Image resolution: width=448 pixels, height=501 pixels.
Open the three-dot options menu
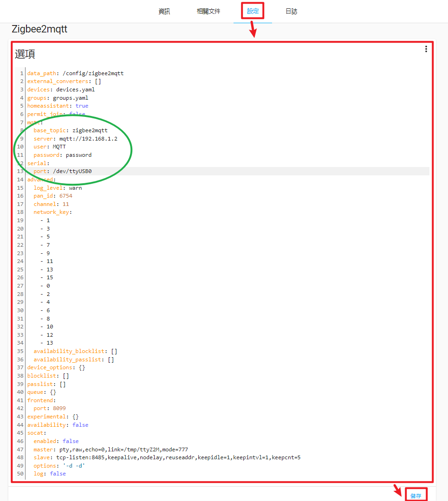[426, 49]
